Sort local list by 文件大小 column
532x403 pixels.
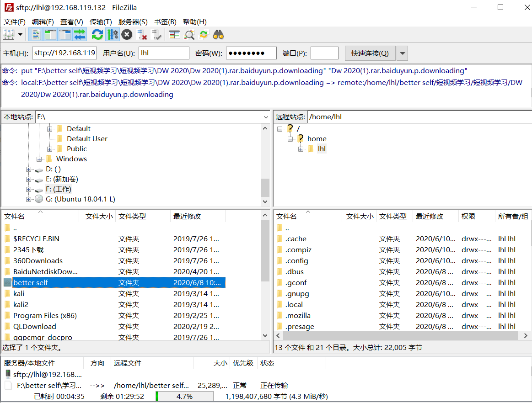pos(98,216)
